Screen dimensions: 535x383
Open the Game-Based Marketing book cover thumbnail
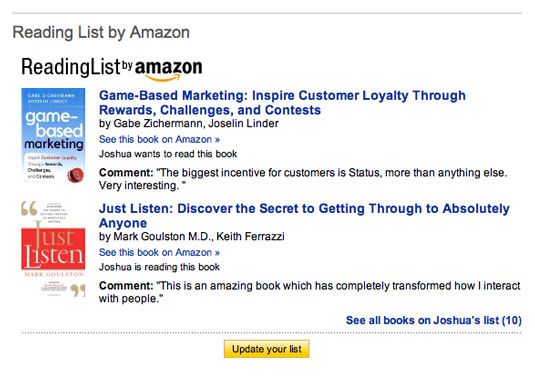coord(53,135)
